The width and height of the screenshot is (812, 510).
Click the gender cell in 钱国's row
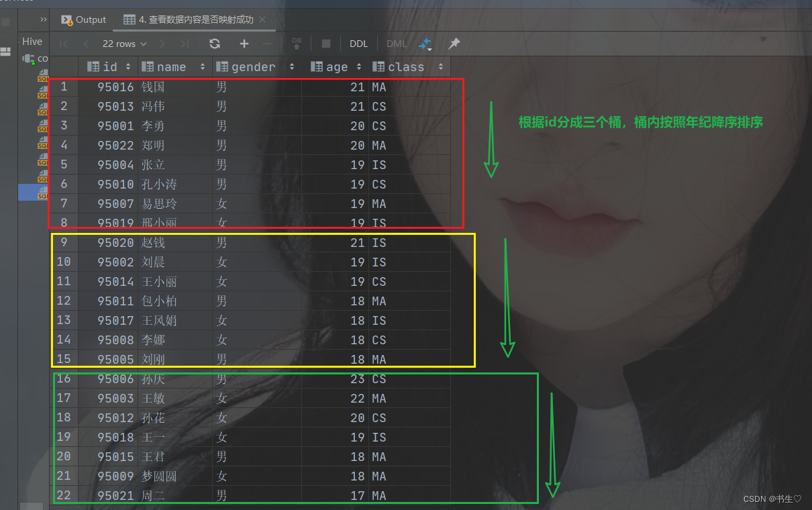257,87
